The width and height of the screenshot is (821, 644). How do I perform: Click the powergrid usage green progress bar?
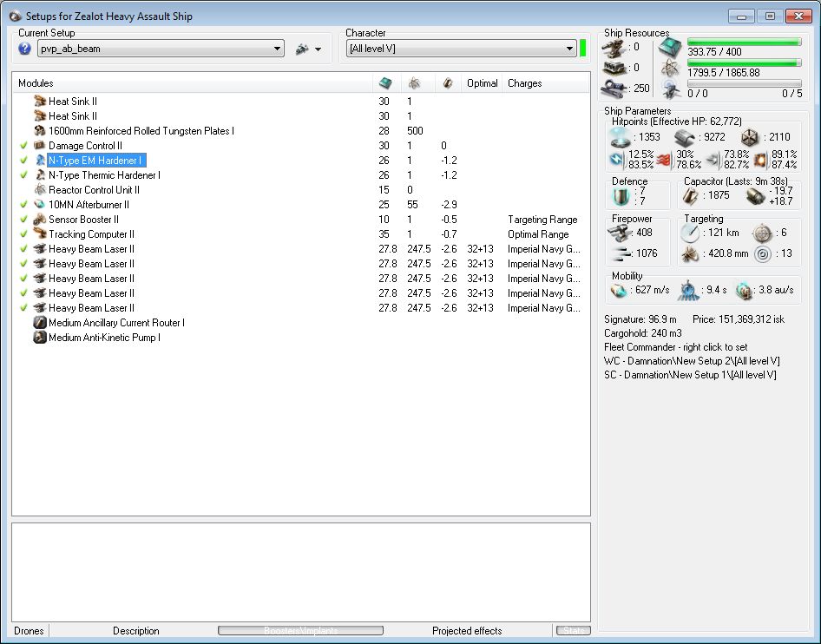[744, 62]
